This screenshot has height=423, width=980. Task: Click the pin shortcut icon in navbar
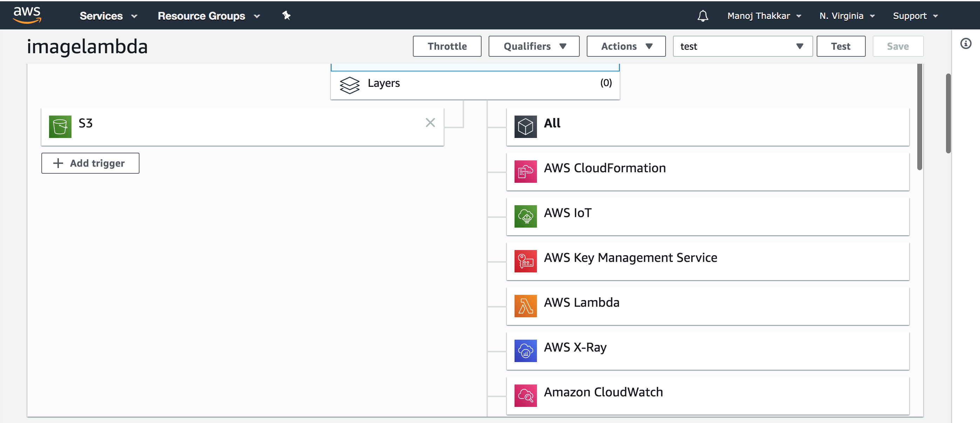tap(286, 15)
